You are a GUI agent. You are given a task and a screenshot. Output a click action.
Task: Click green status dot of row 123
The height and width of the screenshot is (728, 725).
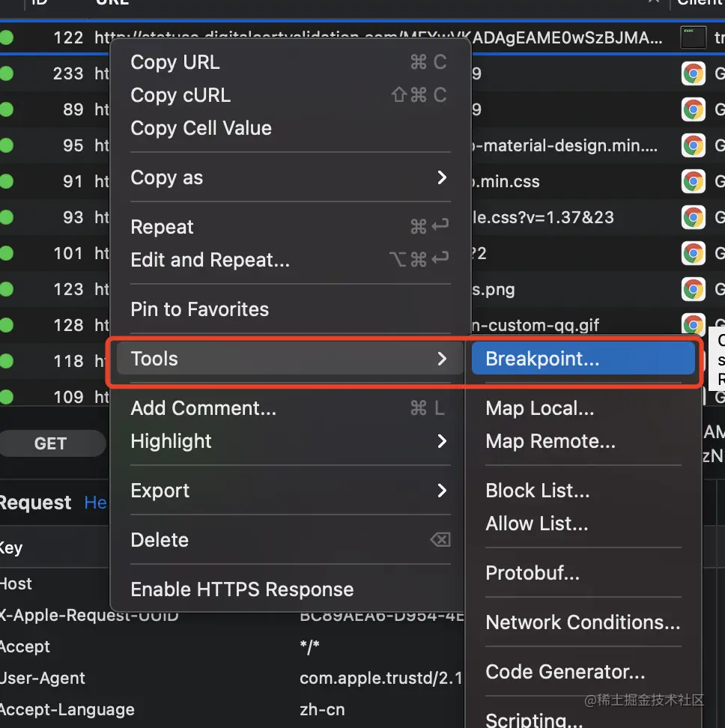click(x=6, y=289)
